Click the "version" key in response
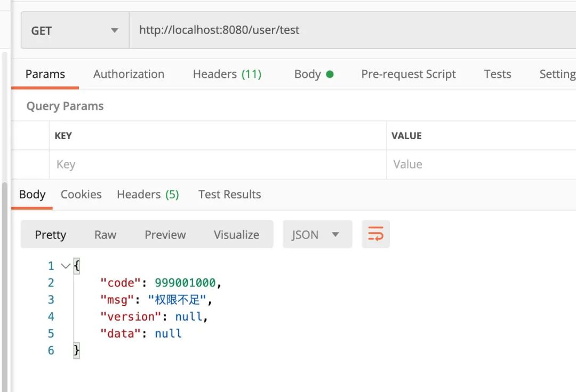The width and height of the screenshot is (576, 392). click(x=131, y=316)
